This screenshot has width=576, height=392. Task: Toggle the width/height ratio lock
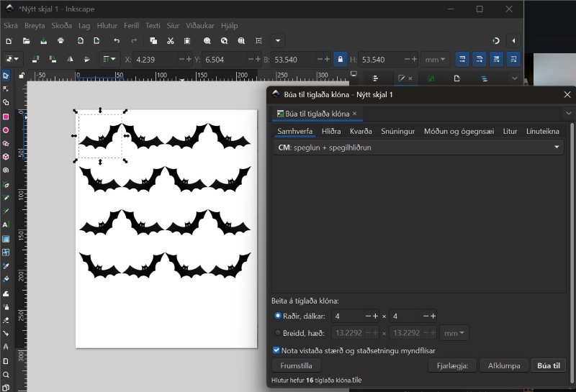(x=340, y=60)
